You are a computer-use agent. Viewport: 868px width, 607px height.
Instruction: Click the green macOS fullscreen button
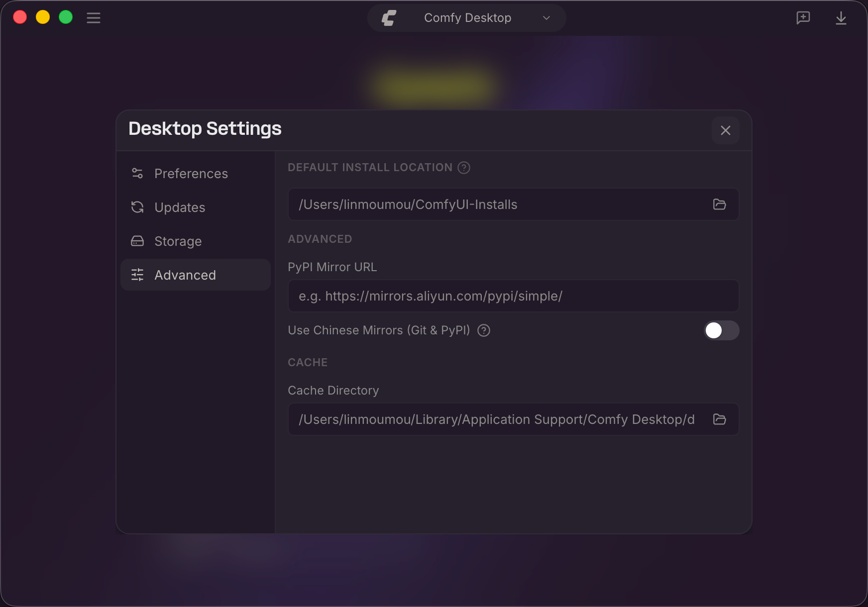click(x=66, y=17)
